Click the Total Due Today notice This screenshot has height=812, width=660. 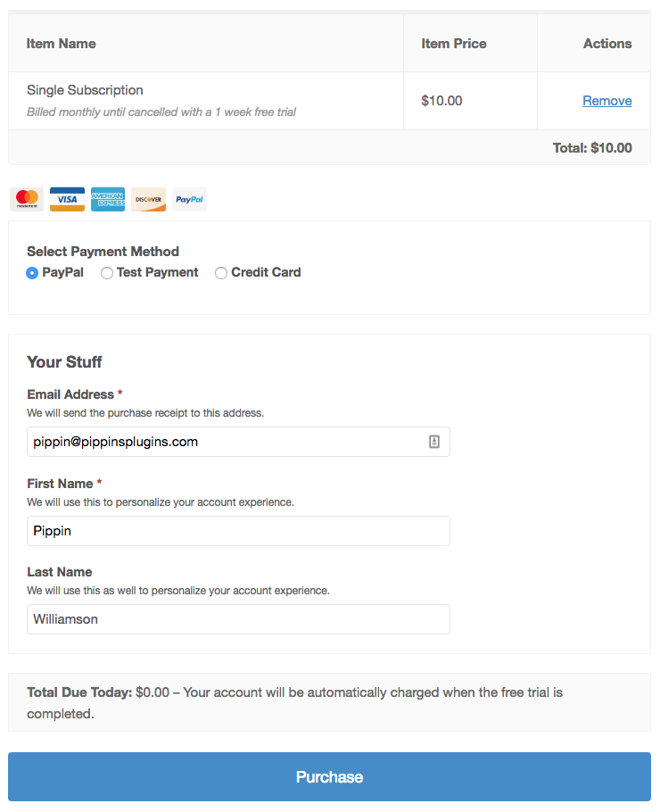pos(329,703)
